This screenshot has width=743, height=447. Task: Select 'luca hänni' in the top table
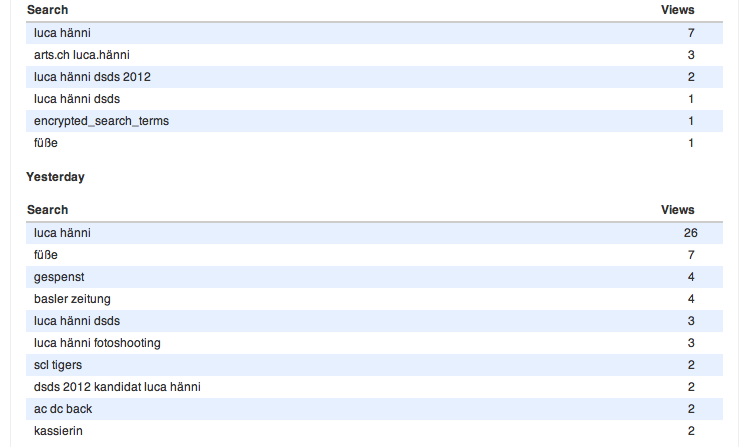tap(62, 33)
